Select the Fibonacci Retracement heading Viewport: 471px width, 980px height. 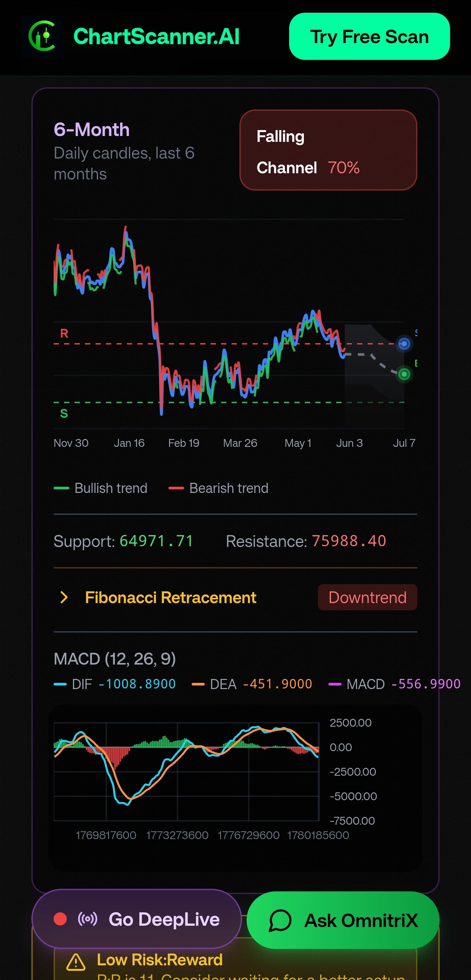171,597
